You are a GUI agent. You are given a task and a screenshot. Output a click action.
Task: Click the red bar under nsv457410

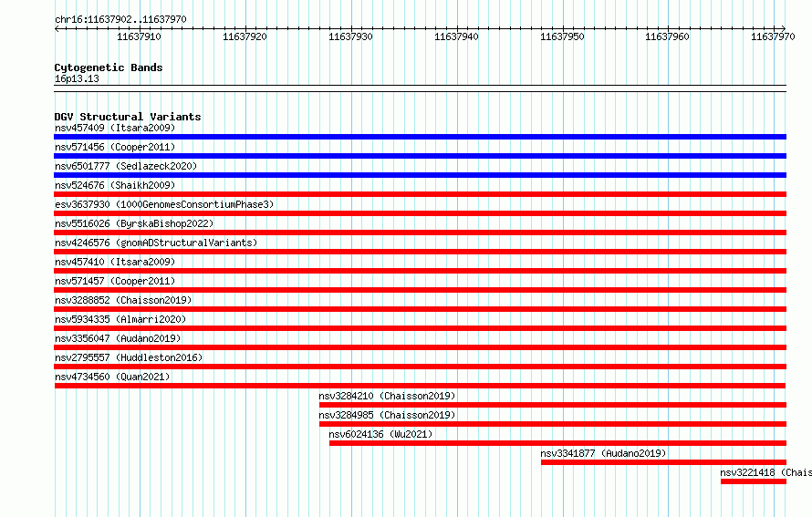tap(420, 271)
